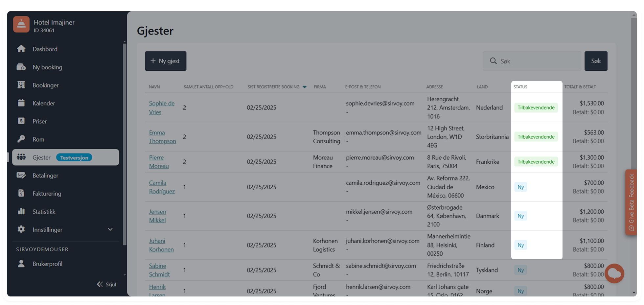Select the Rom key icon
Viewport: 644px width, 305px height.
(21, 139)
